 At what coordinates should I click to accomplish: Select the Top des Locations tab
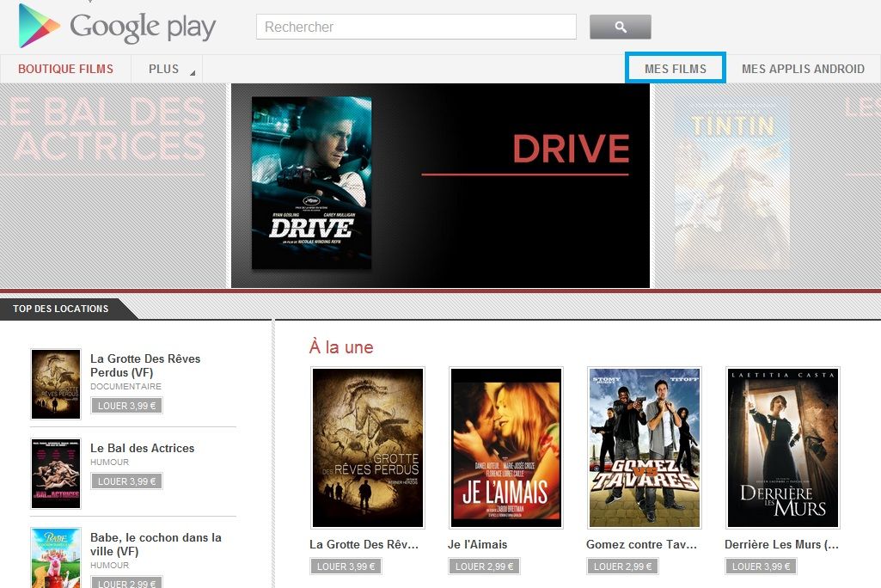(61, 309)
